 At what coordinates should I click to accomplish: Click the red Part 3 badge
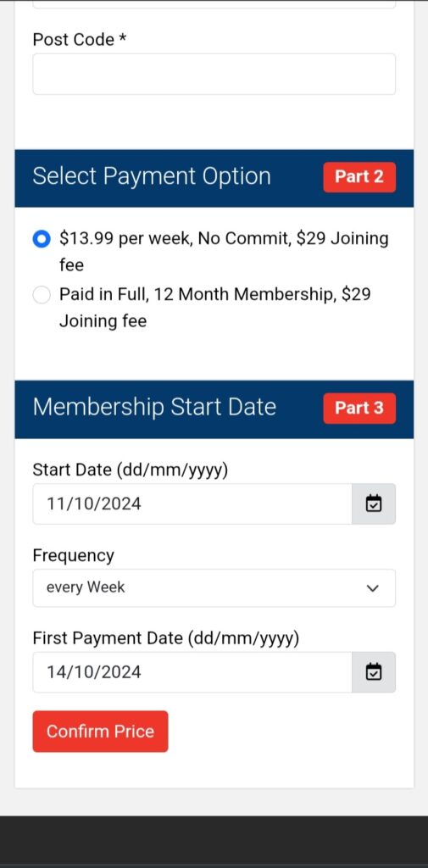point(359,408)
